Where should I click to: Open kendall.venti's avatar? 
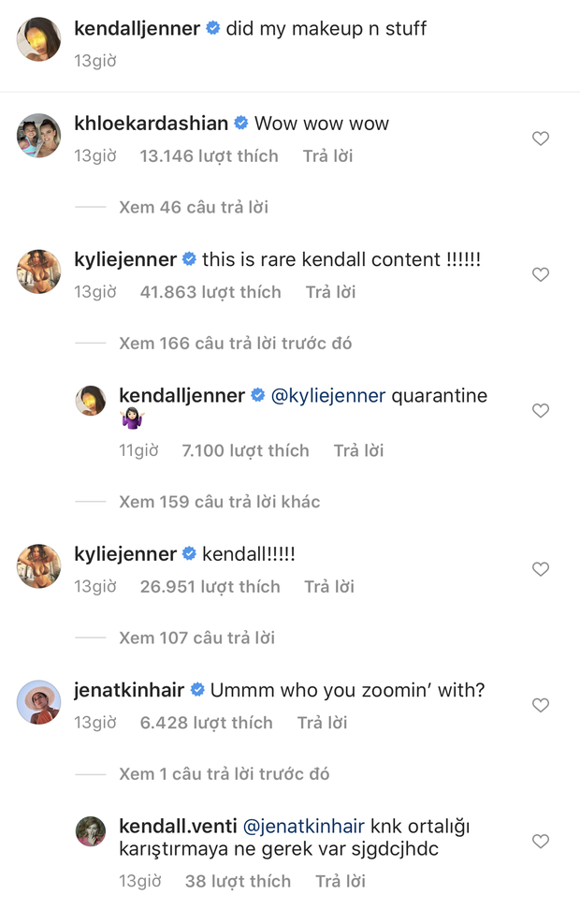pyautogui.click(x=91, y=831)
